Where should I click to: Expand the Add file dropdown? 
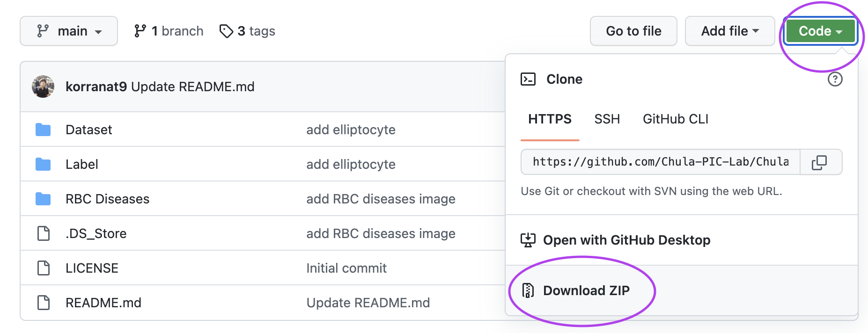coord(730,31)
